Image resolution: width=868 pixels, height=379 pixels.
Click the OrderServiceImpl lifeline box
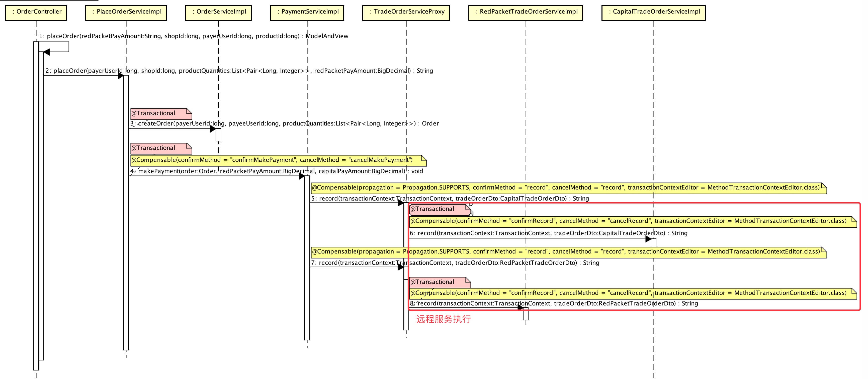[218, 13]
